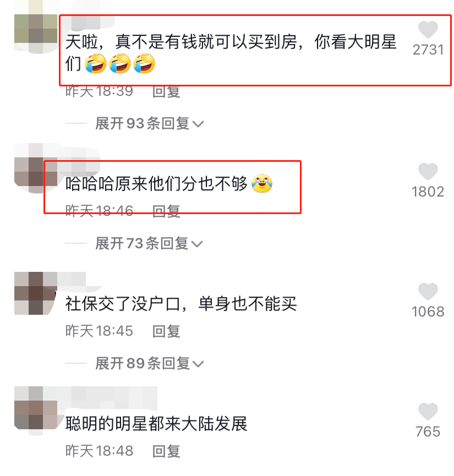The image size is (454, 476).
Task: Select the comment 聪明的明星都来大陆发展
Action: 156,424
